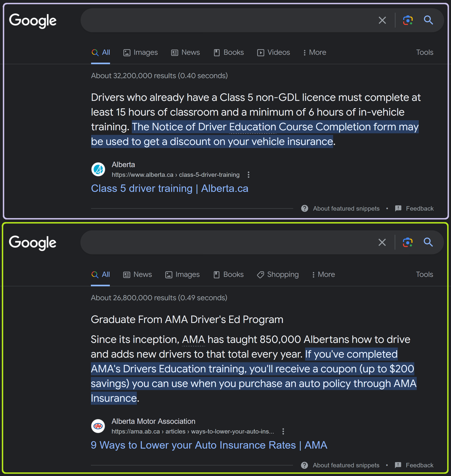Click the Alberta site favicon
The height and width of the screenshot is (476, 451).
coord(98,169)
